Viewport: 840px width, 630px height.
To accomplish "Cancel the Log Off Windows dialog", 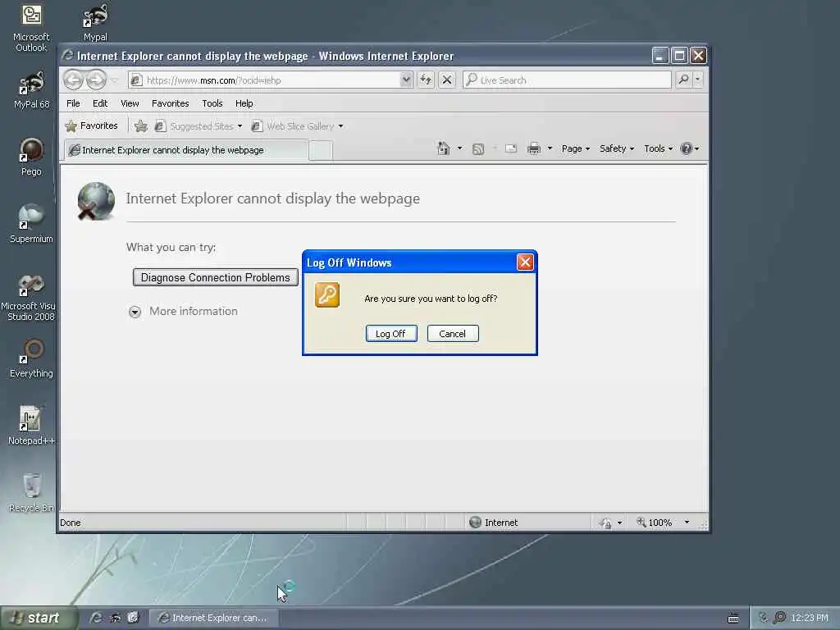I will (x=453, y=334).
